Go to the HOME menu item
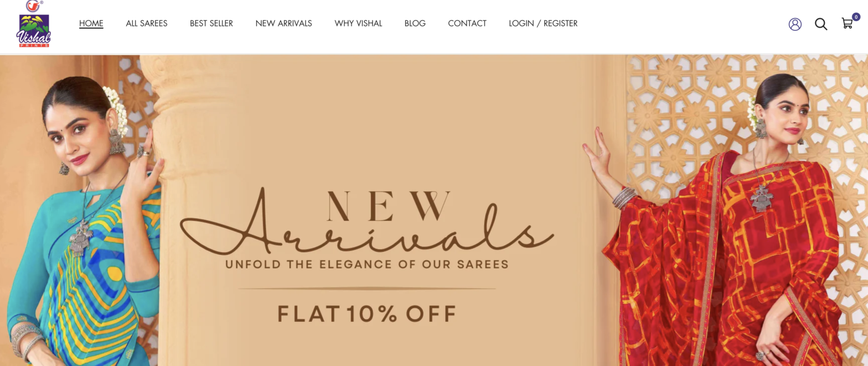868x366 pixels. (x=91, y=23)
